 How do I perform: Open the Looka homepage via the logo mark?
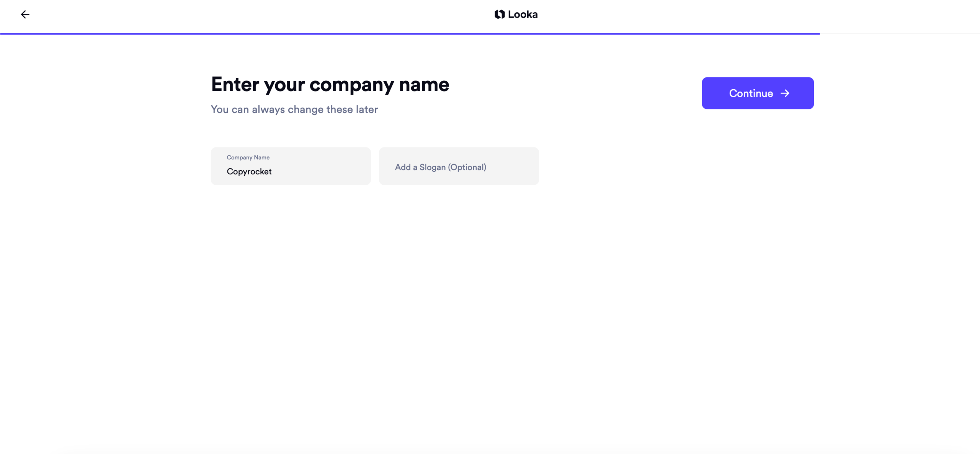point(499,14)
